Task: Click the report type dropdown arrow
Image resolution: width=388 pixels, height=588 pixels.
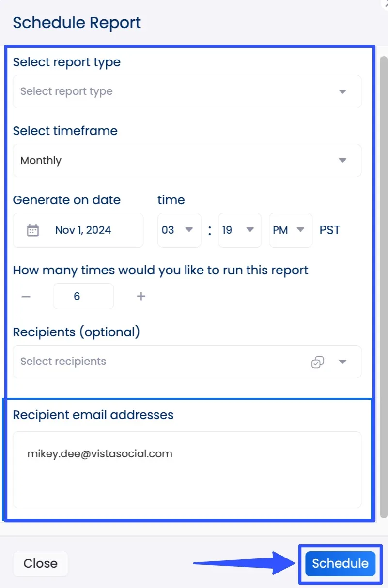Action: (x=342, y=91)
